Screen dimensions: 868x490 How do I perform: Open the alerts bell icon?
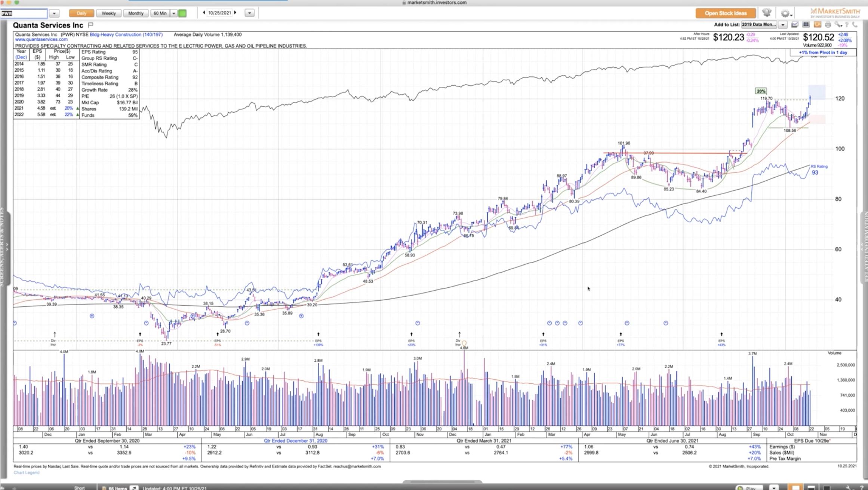pos(767,13)
